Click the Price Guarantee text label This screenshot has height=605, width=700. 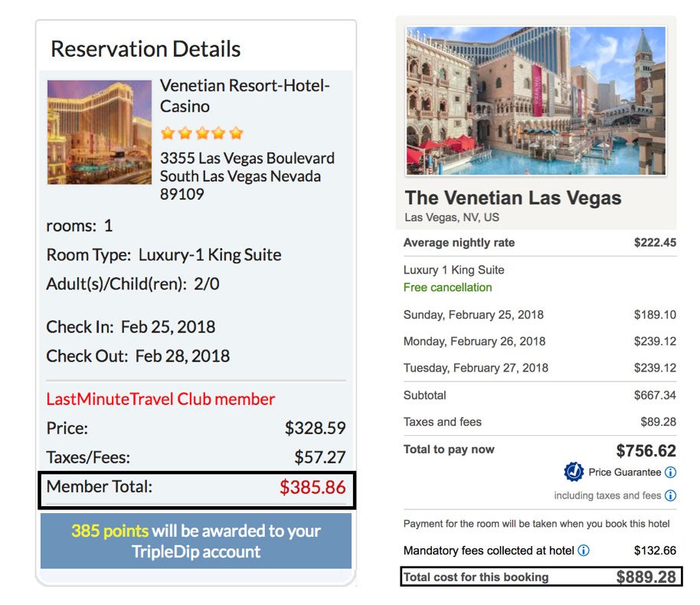624,473
